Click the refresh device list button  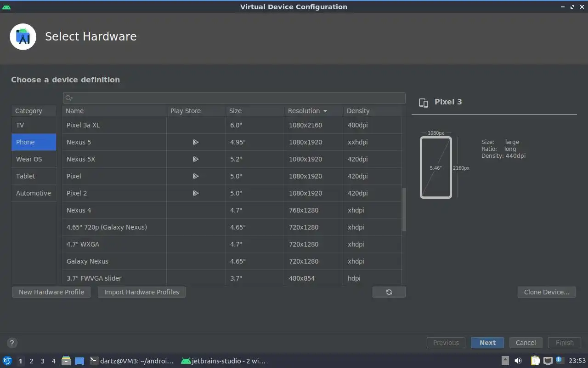(389, 292)
